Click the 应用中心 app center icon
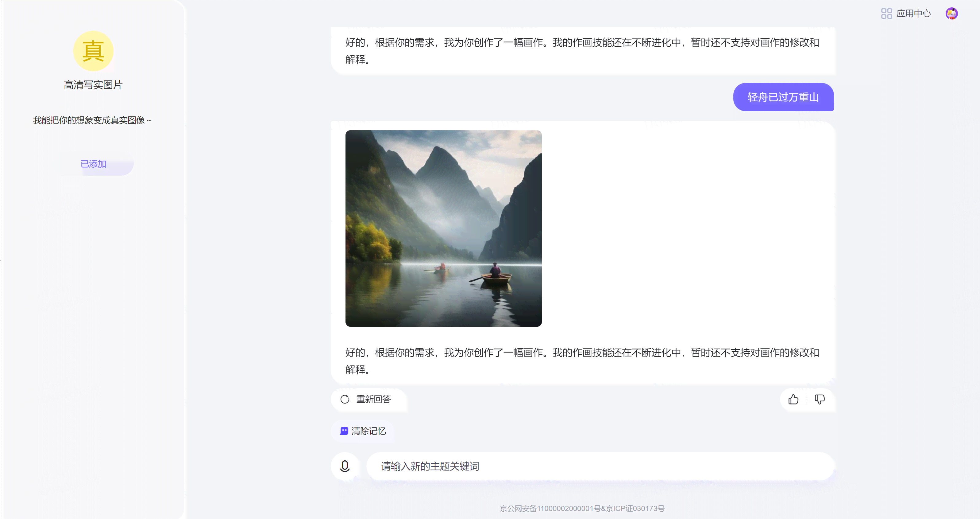This screenshot has height=519, width=980. point(885,13)
